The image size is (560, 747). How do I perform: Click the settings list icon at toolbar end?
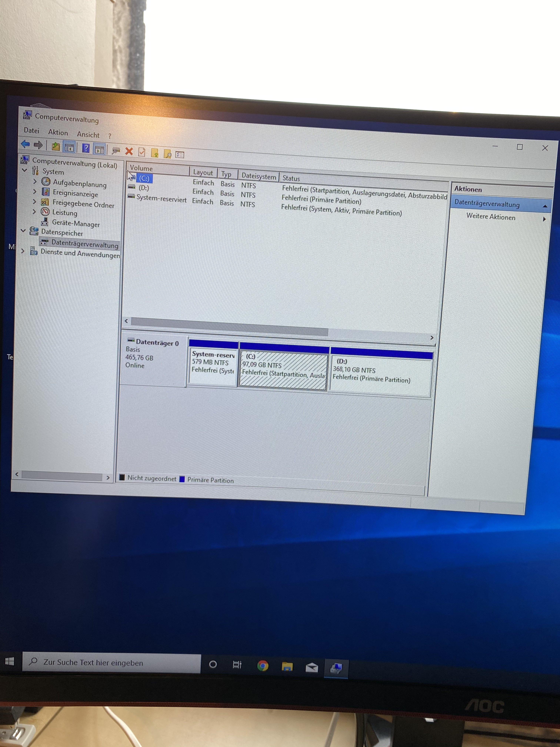pos(180,155)
